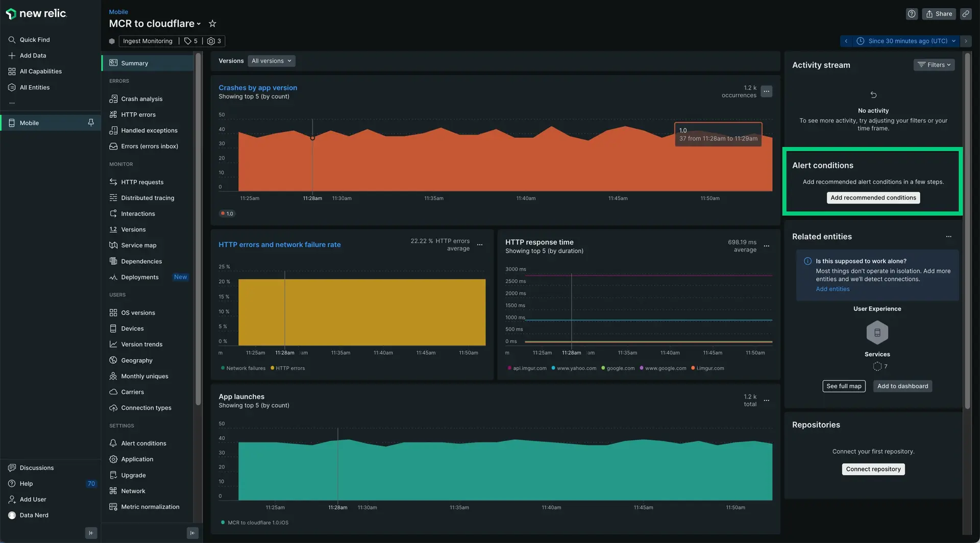Open the Distributed tracing panel
The width and height of the screenshot is (980, 543).
coord(148,198)
